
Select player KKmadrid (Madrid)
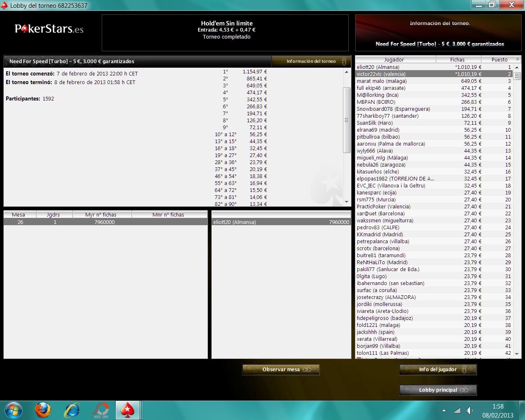click(x=434, y=235)
